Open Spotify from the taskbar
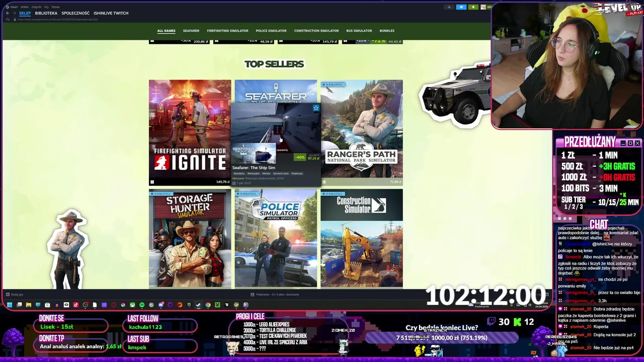 pyautogui.click(x=142, y=305)
